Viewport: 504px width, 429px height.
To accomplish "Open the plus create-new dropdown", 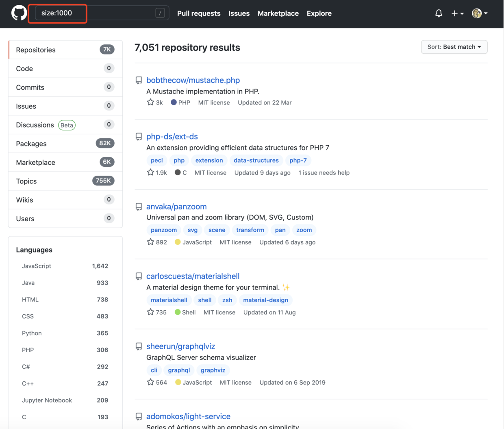I will [x=457, y=13].
